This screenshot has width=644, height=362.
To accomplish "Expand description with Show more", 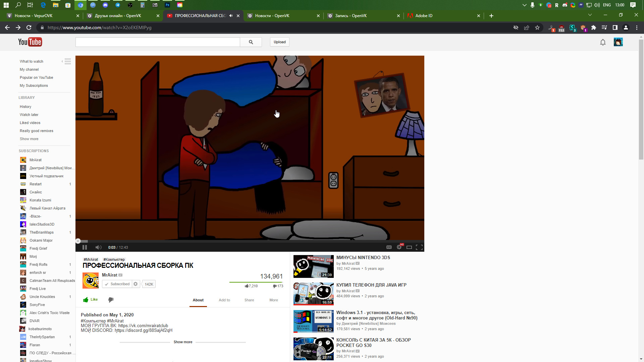I will (183, 342).
